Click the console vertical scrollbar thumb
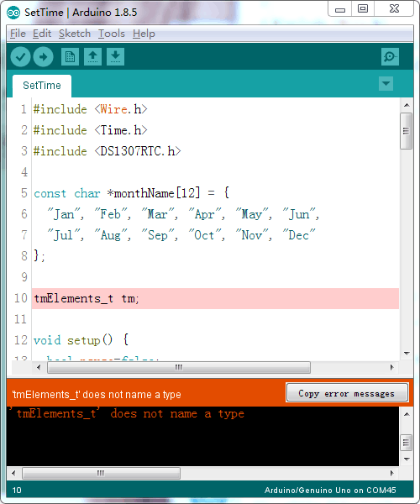The width and height of the screenshot is (420, 504). click(407, 443)
